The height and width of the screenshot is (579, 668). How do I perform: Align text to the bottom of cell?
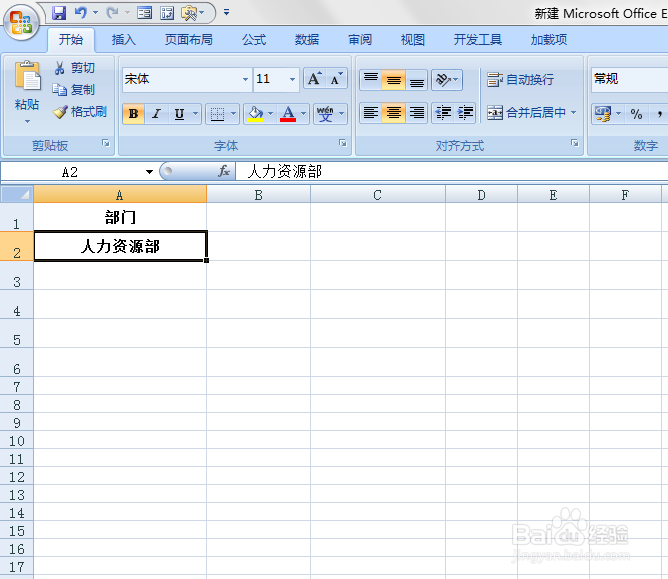[x=417, y=80]
